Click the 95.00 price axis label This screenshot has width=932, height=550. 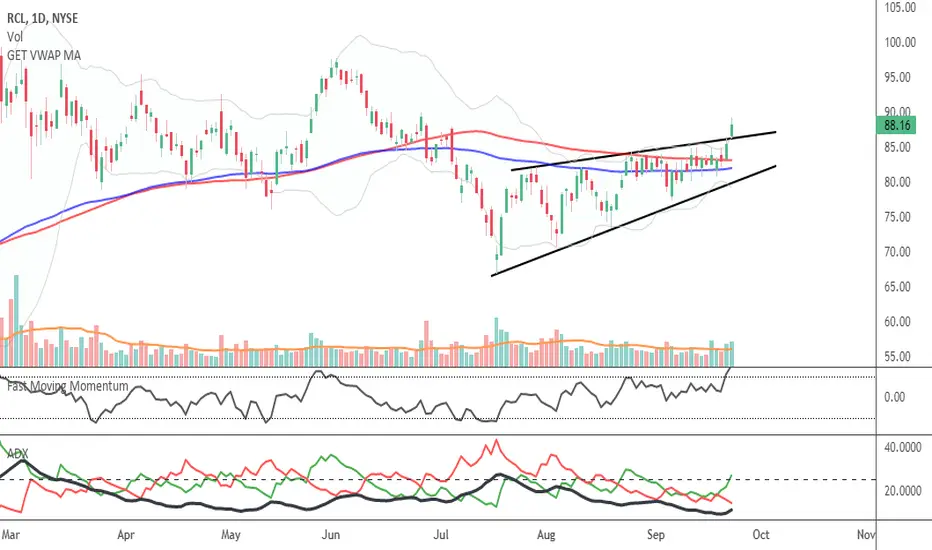897,77
